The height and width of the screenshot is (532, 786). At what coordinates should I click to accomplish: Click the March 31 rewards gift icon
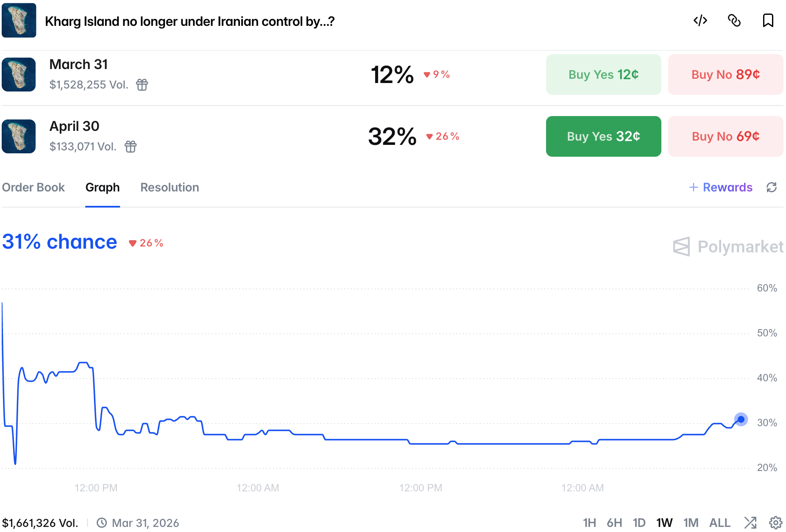click(x=142, y=85)
